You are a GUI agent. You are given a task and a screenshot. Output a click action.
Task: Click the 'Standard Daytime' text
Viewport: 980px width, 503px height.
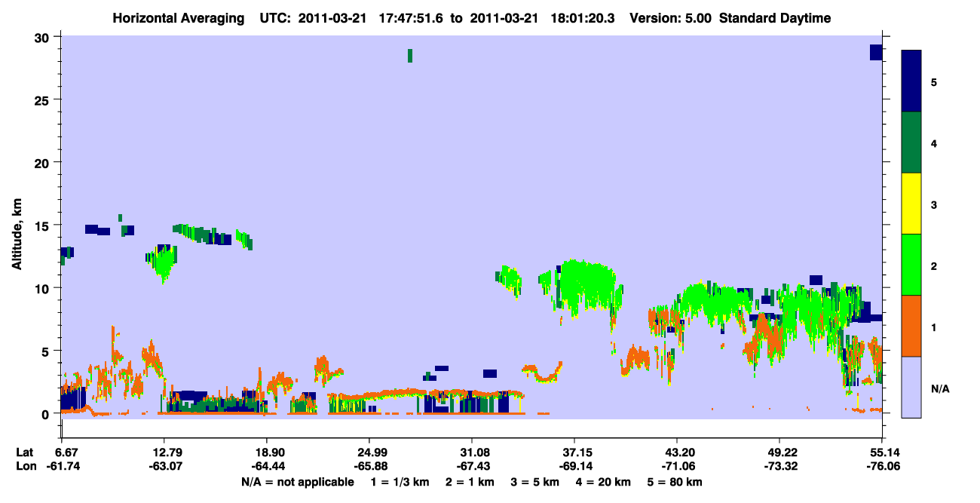[775, 18]
